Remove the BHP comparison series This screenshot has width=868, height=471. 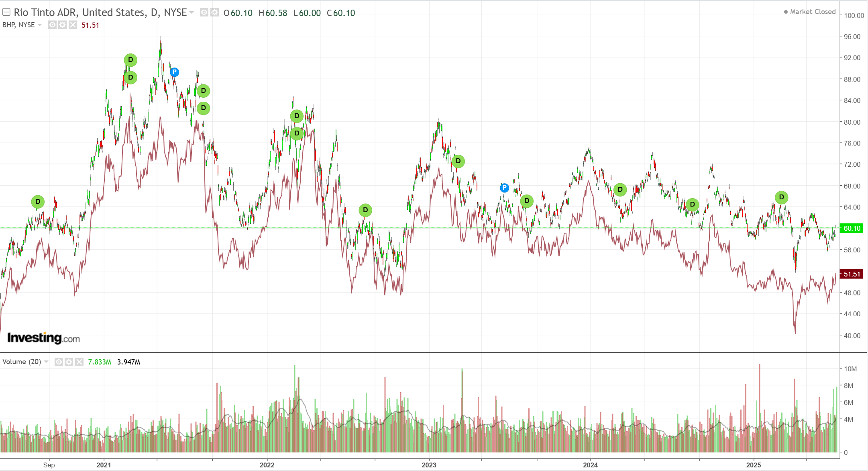point(73,25)
